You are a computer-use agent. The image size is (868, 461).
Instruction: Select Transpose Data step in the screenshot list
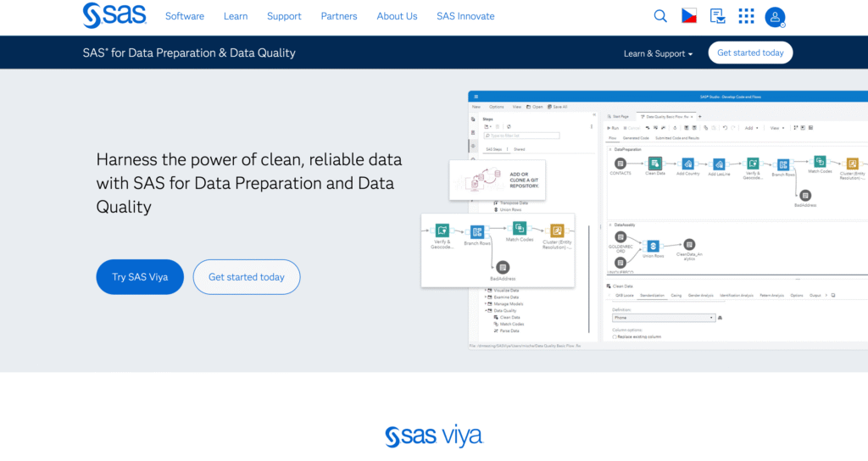pos(510,203)
